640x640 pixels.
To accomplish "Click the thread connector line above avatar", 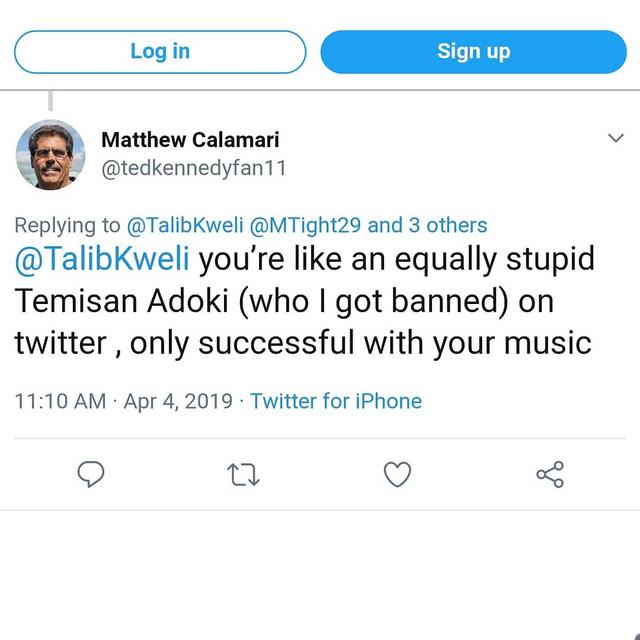I will point(50,102).
